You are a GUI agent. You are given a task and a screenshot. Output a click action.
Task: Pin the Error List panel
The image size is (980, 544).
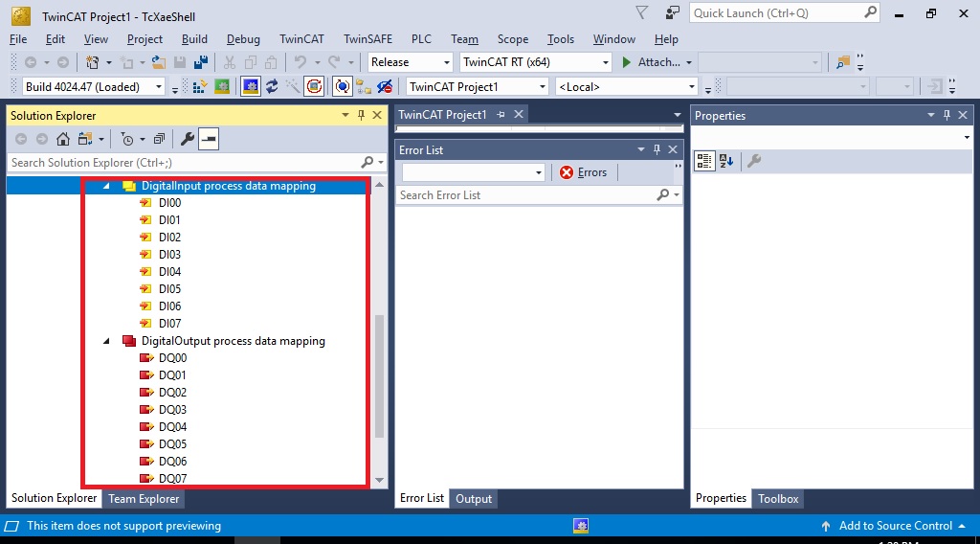coord(657,149)
